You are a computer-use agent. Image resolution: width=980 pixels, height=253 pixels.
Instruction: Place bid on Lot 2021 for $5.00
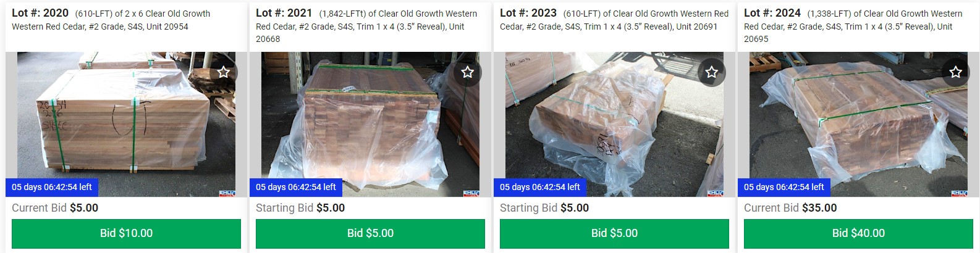(370, 233)
